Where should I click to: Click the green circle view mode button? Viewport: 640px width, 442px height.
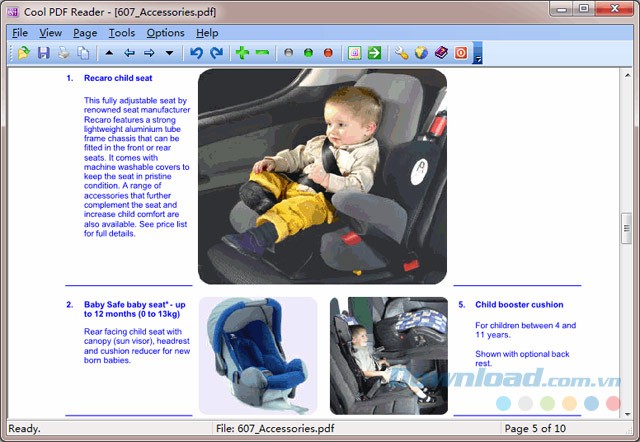pos(308,53)
